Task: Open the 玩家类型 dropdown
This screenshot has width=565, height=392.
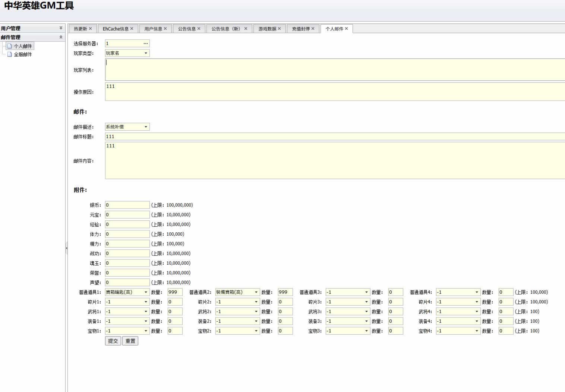Action: [x=146, y=53]
